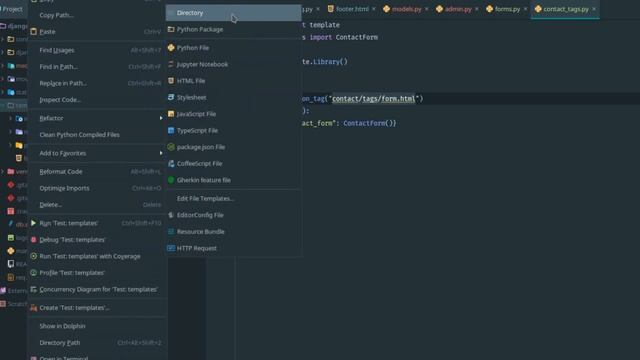Create a new Resource Bundle
This screenshot has height=360, width=640.
pos(233,231)
